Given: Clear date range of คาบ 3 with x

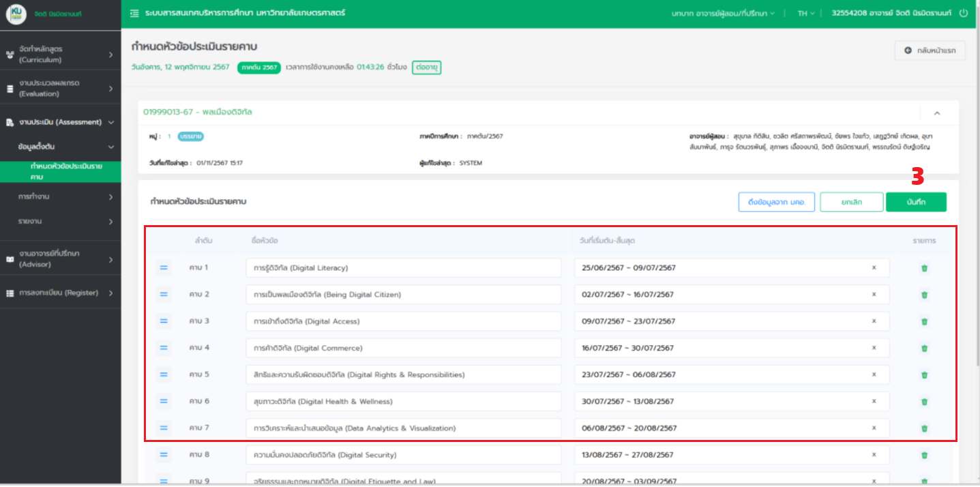Looking at the screenshot, I should click(x=874, y=321).
